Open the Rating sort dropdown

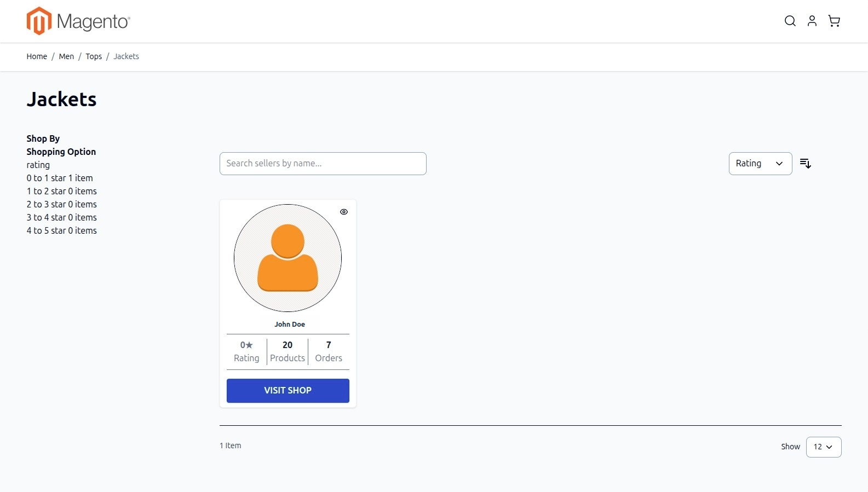760,164
